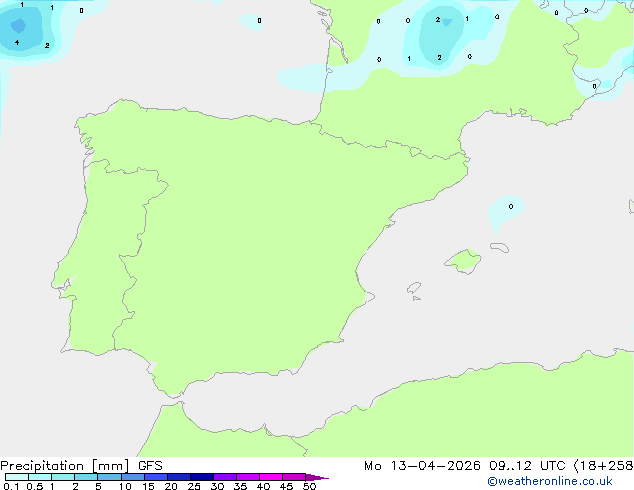Click the "0" value over the Bay of Biscay
The width and height of the screenshot is (634, 490).
pos(259,21)
